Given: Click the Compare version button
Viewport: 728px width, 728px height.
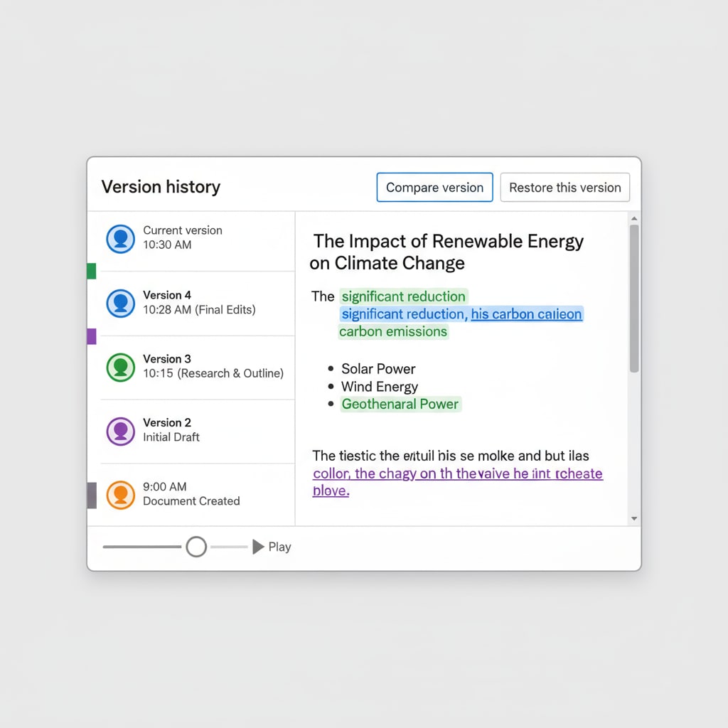Looking at the screenshot, I should 434,188.
